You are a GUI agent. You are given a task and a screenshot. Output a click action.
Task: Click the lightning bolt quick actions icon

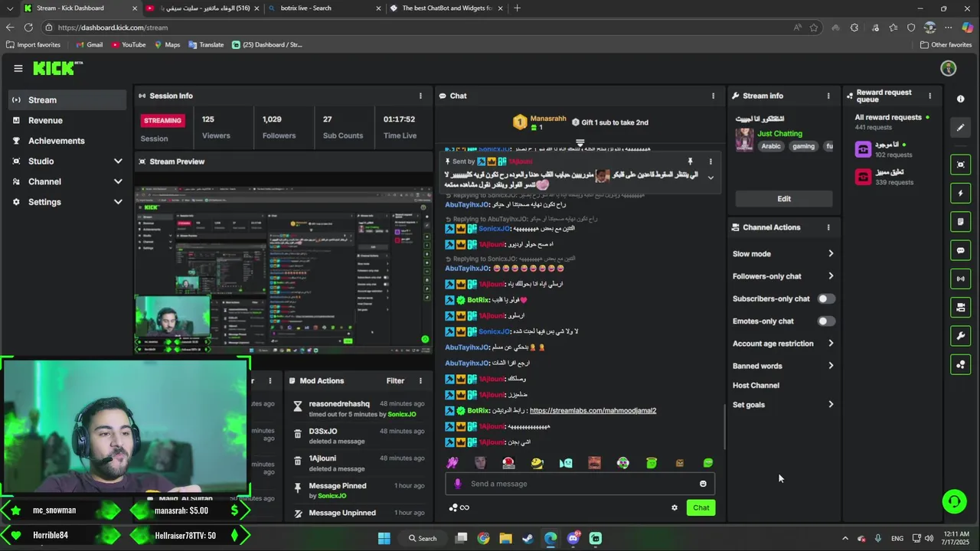(x=961, y=193)
